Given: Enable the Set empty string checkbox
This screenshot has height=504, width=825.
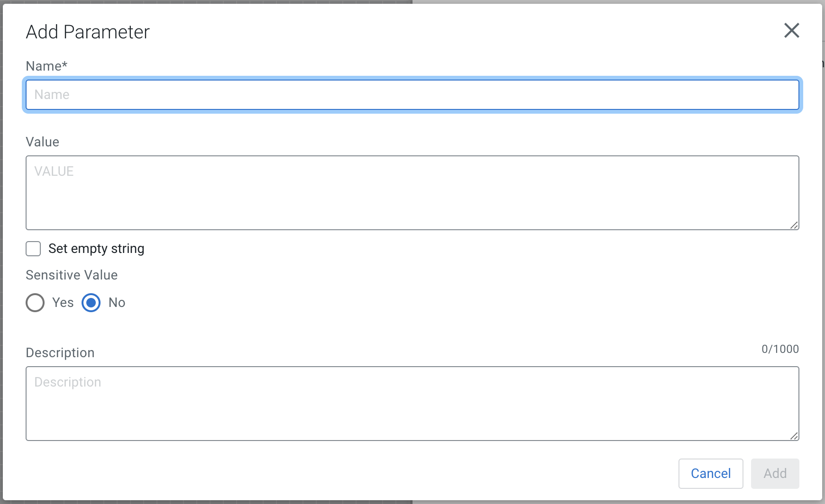Looking at the screenshot, I should 33,249.
